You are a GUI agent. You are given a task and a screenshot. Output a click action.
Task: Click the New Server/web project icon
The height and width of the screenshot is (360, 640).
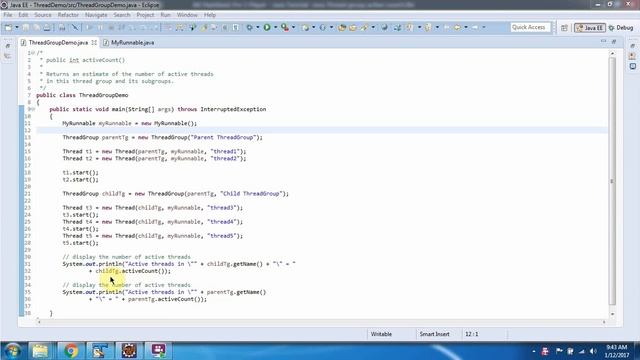[x=305, y=27]
